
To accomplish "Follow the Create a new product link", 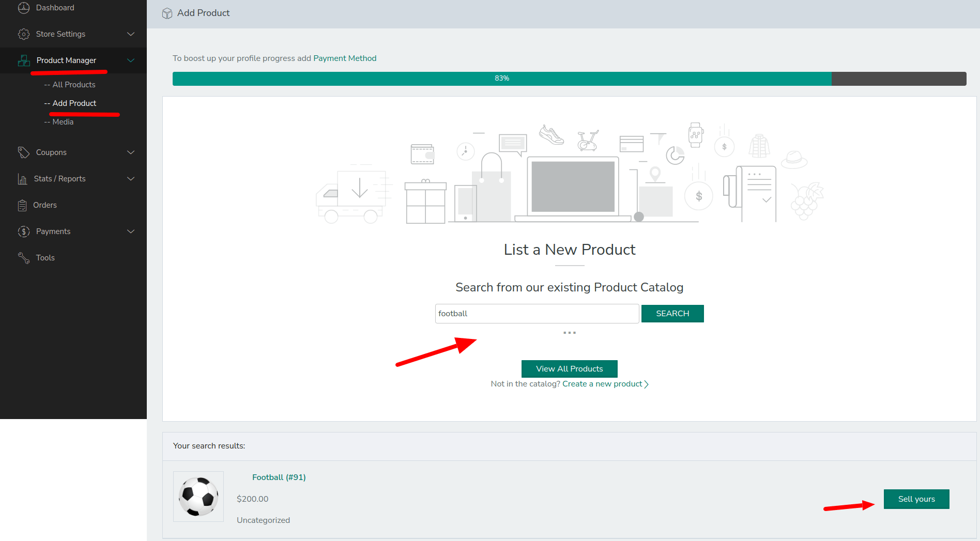I will pyautogui.click(x=602, y=384).
